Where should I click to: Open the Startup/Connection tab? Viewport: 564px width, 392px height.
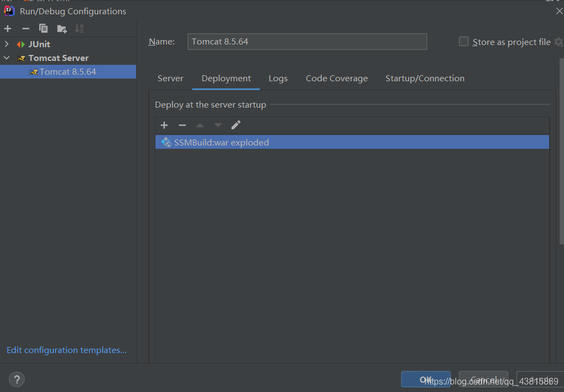point(425,79)
